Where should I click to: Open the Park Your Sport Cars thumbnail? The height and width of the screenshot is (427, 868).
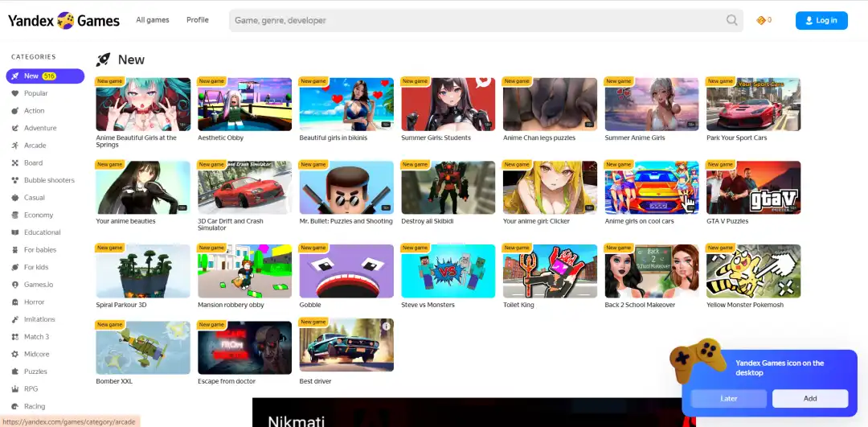753,104
